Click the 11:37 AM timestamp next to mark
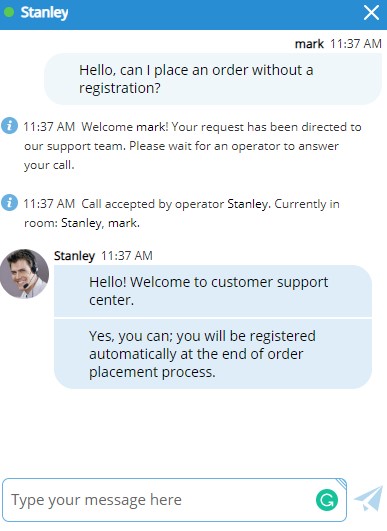The height and width of the screenshot is (531, 387). 356,44
